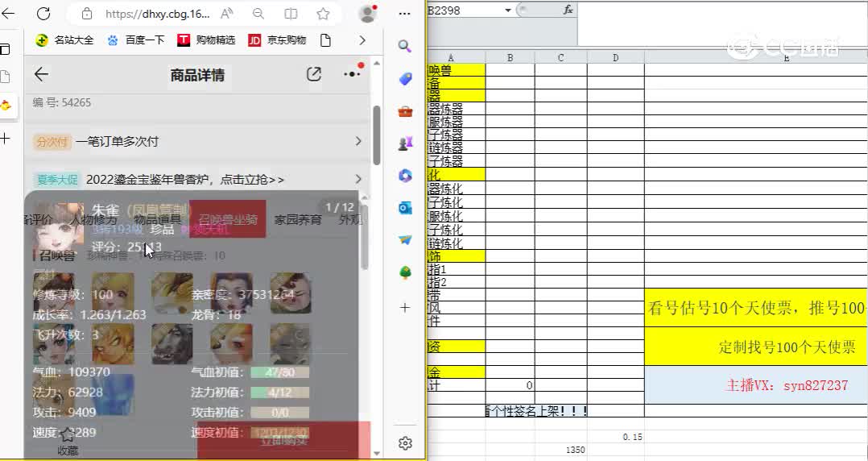Select Excel column C header
The width and height of the screenshot is (868, 461).
pyautogui.click(x=560, y=58)
